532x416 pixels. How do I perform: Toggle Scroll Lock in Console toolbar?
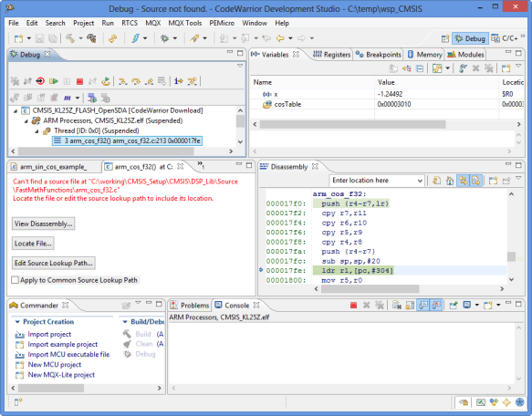[410, 306]
